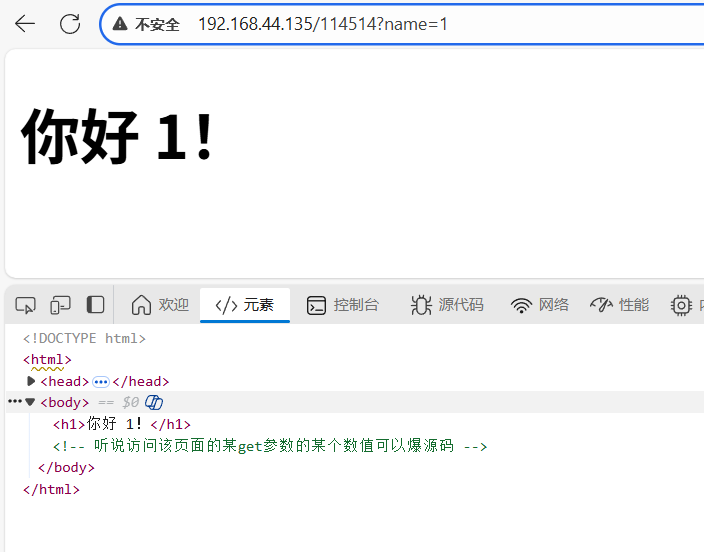Reload the page with the refresh icon
The image size is (704, 552).
pos(70,24)
